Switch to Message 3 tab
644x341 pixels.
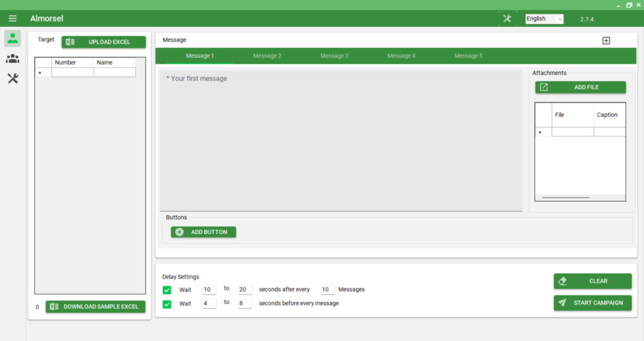[334, 56]
